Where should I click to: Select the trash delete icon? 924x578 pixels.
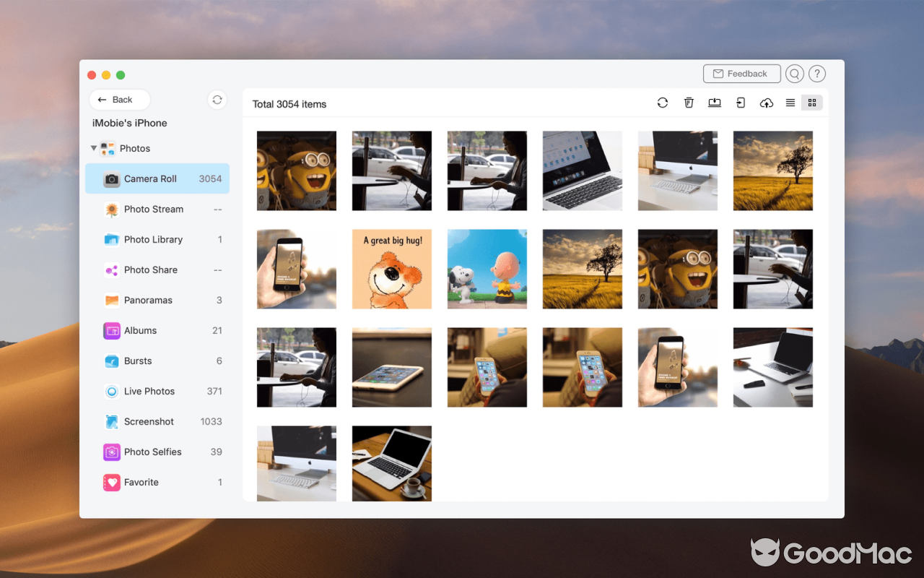[x=689, y=103]
